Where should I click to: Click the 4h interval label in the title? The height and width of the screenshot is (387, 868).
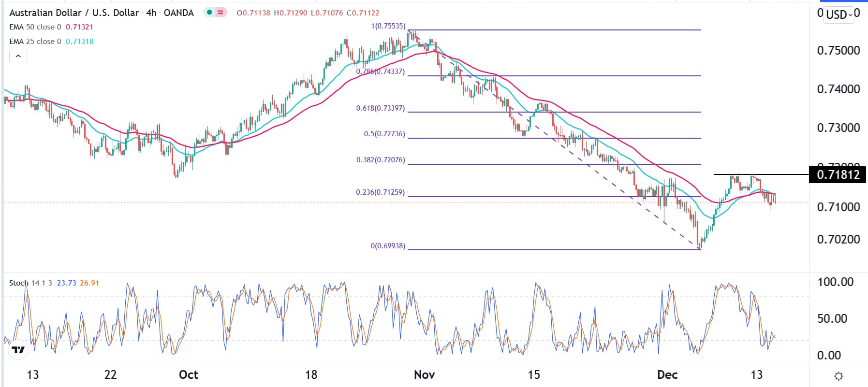pyautogui.click(x=151, y=13)
